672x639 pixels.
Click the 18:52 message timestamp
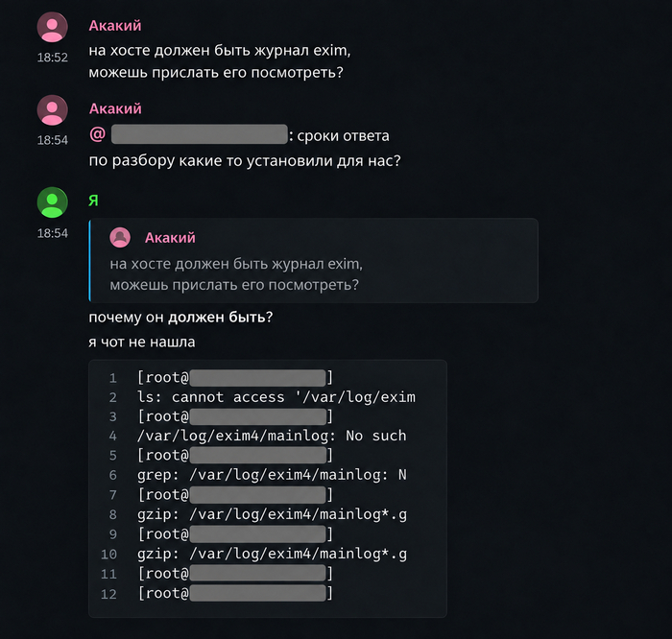point(52,58)
